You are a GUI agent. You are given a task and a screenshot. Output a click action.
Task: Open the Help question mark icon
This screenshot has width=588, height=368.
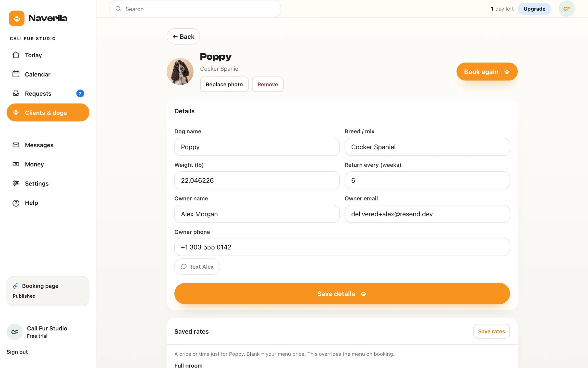pos(16,203)
